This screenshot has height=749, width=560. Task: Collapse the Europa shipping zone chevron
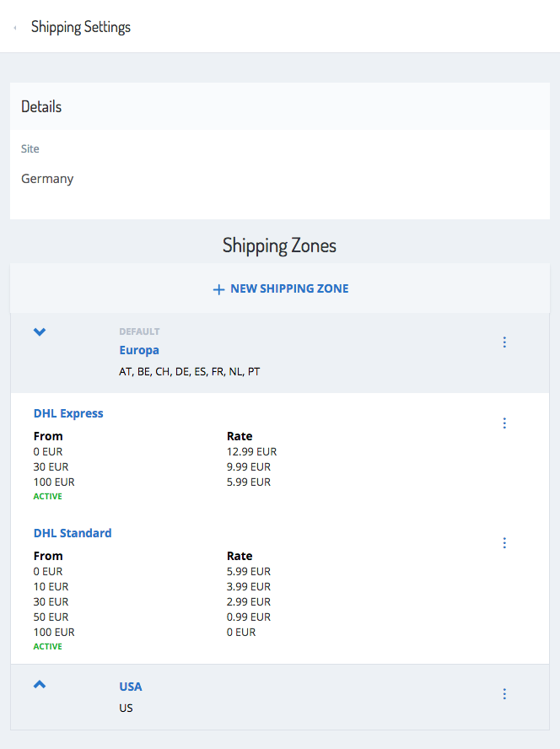point(40,331)
